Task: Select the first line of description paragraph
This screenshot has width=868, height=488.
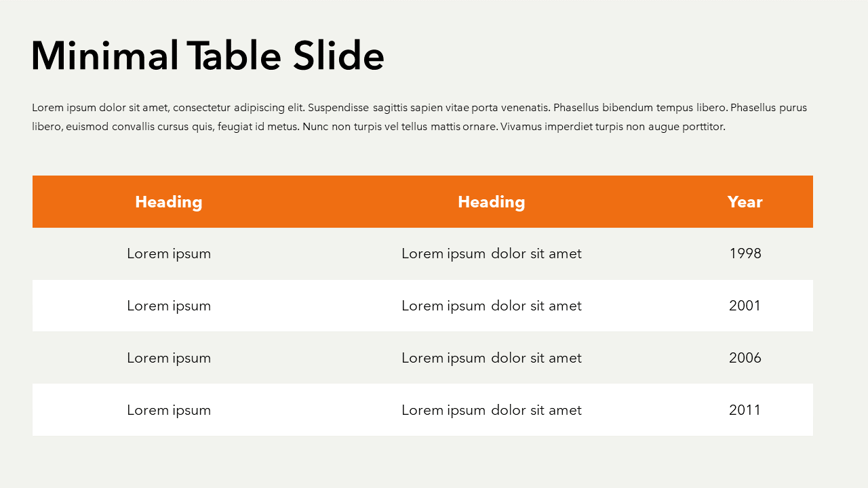Action: pos(419,108)
